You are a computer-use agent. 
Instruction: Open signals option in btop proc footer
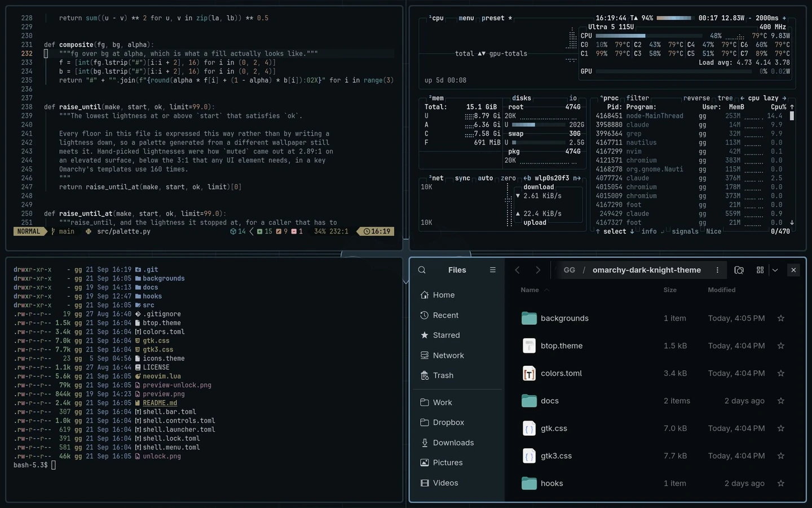[685, 231]
